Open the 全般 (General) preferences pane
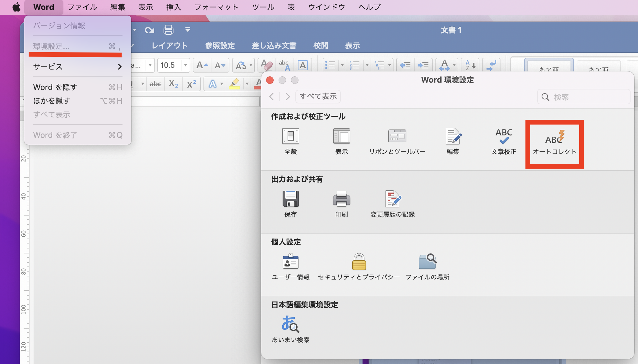Viewport: 638px width, 364px height. pos(291,141)
